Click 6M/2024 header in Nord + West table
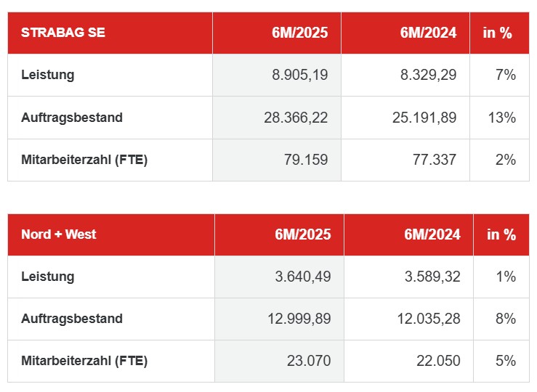The width and height of the screenshot is (537, 392). (x=432, y=234)
